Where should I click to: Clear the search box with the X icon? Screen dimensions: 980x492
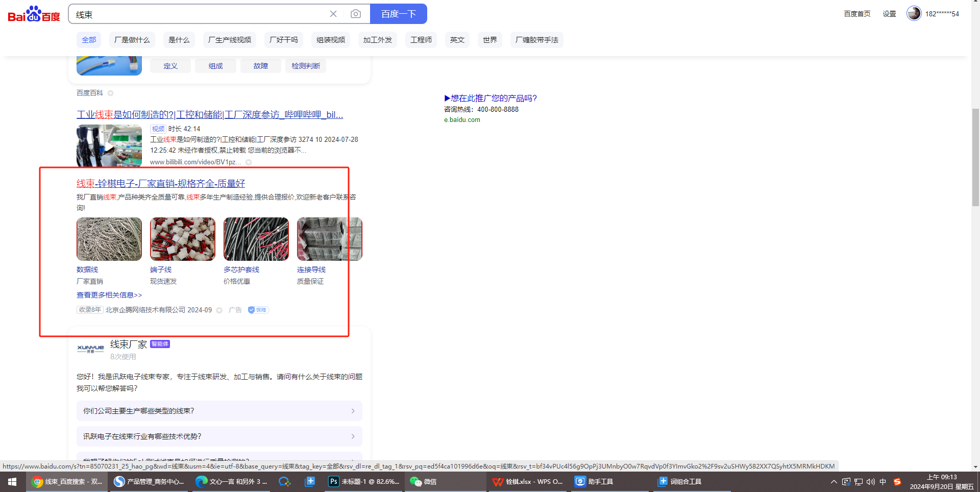click(333, 14)
